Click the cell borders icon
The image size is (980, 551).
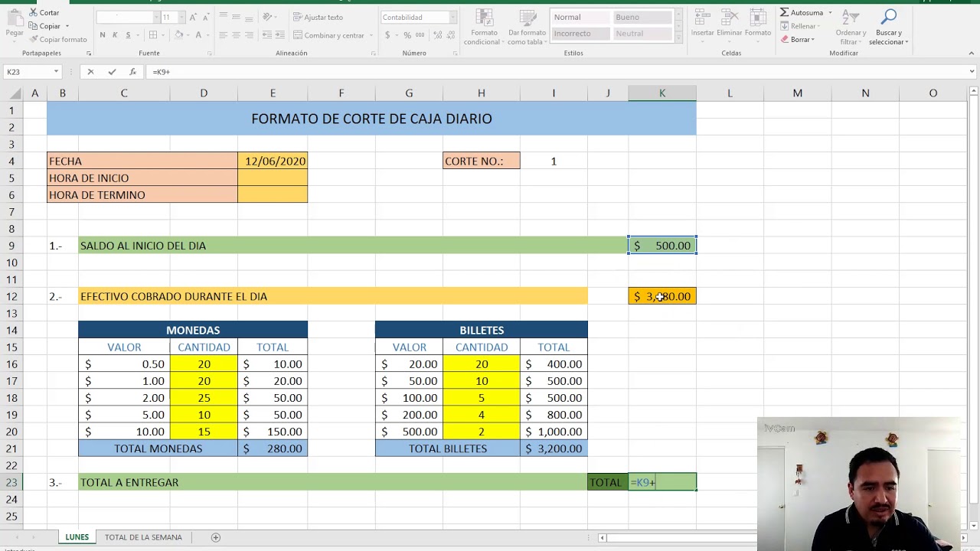(153, 35)
